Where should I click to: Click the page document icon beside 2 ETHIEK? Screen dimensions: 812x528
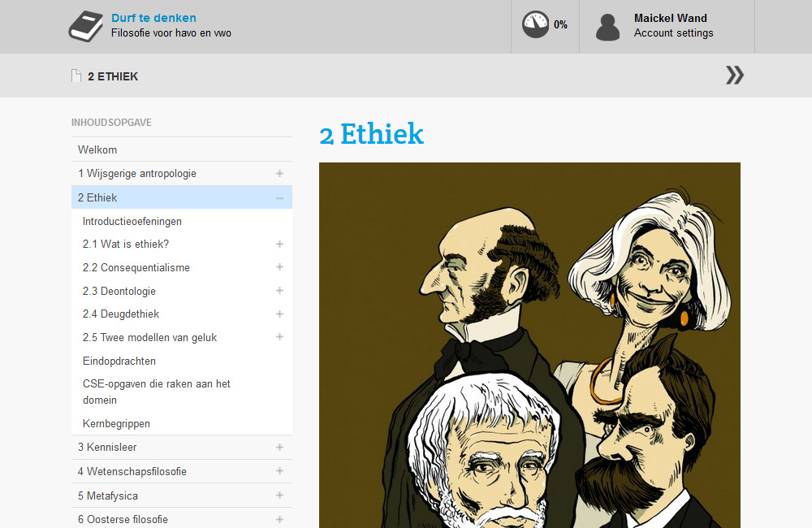[x=76, y=76]
